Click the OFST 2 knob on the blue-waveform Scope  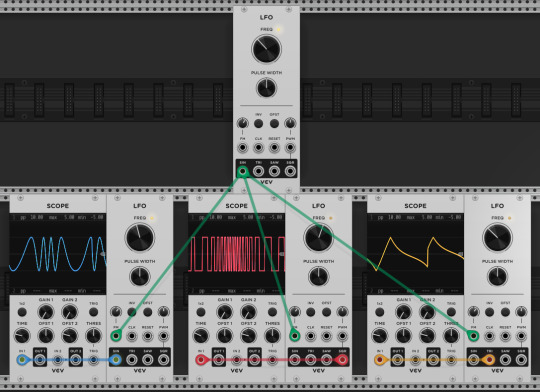70,336
